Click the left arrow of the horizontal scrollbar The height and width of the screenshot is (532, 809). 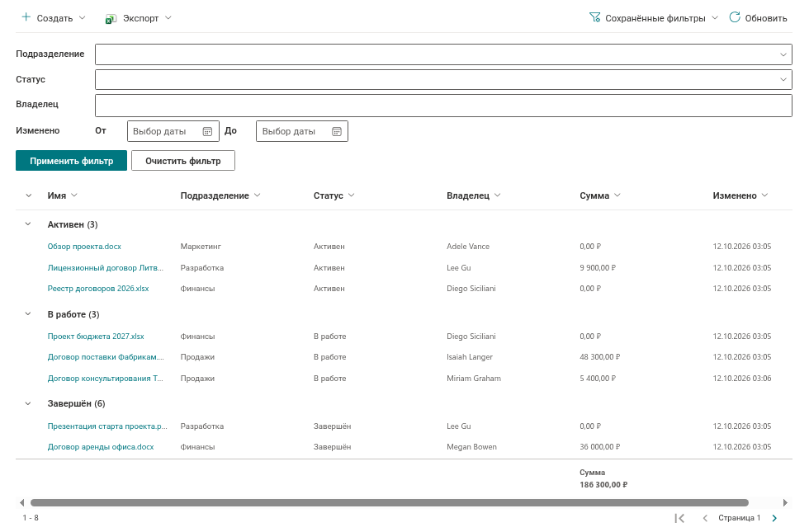21,502
